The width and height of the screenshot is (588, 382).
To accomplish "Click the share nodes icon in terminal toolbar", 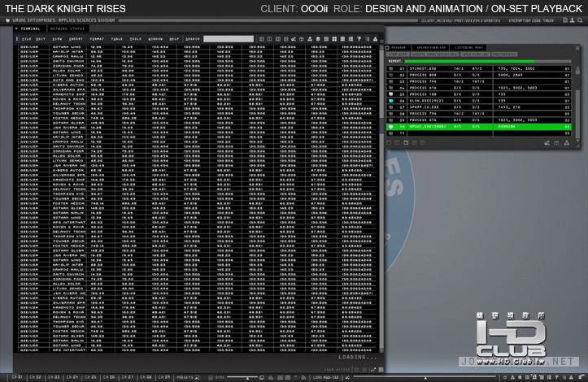I will pyautogui.click(x=294, y=39).
